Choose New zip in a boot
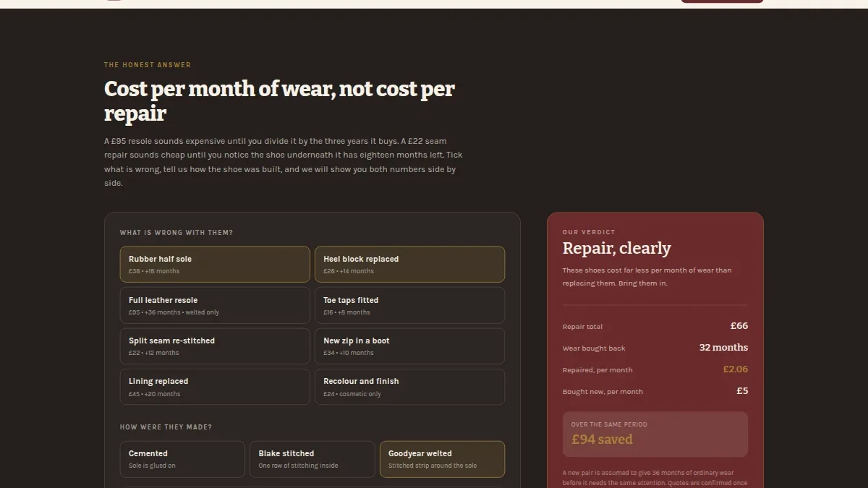The image size is (868, 488). (409, 346)
